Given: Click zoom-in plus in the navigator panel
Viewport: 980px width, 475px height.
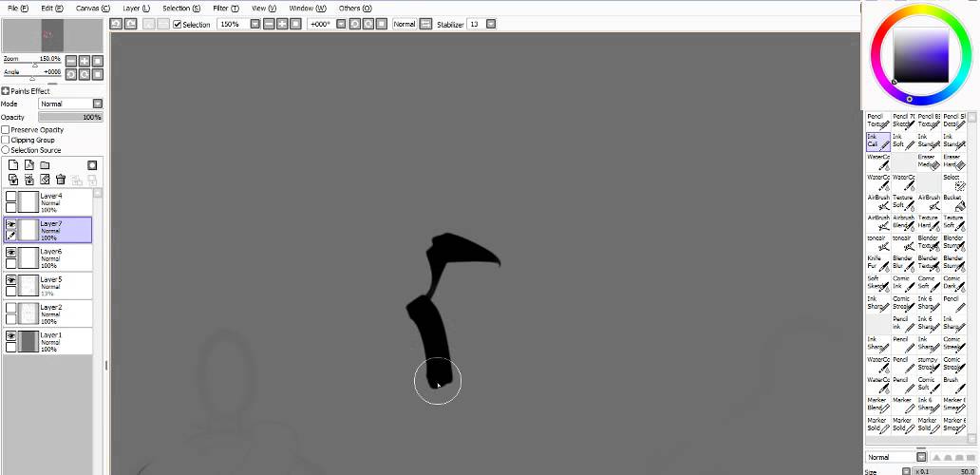Looking at the screenshot, I should [85, 61].
